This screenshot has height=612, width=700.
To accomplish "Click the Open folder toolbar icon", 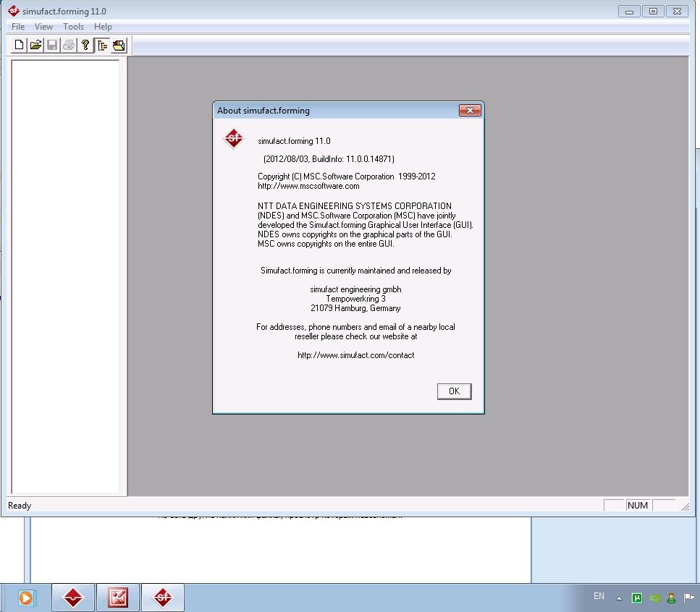I will click(35, 46).
